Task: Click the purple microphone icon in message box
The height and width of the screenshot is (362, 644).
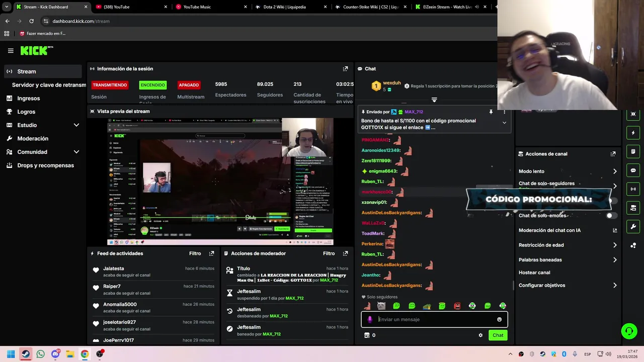Action: [370, 319]
